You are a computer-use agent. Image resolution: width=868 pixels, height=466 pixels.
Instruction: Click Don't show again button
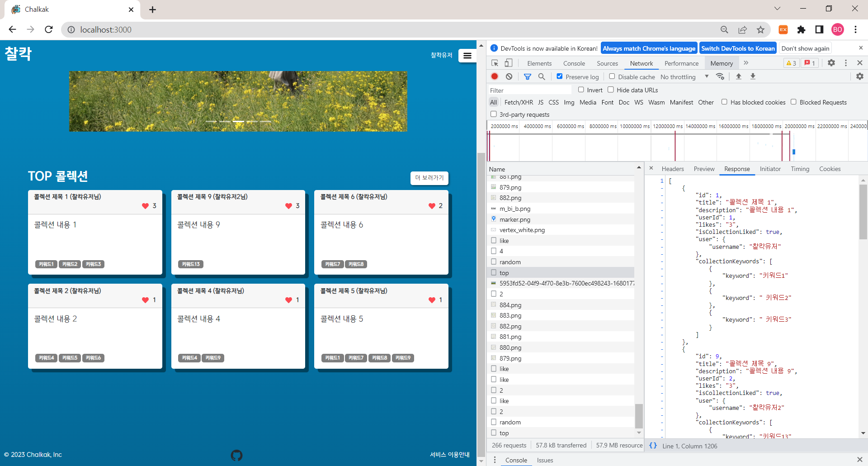tap(805, 48)
